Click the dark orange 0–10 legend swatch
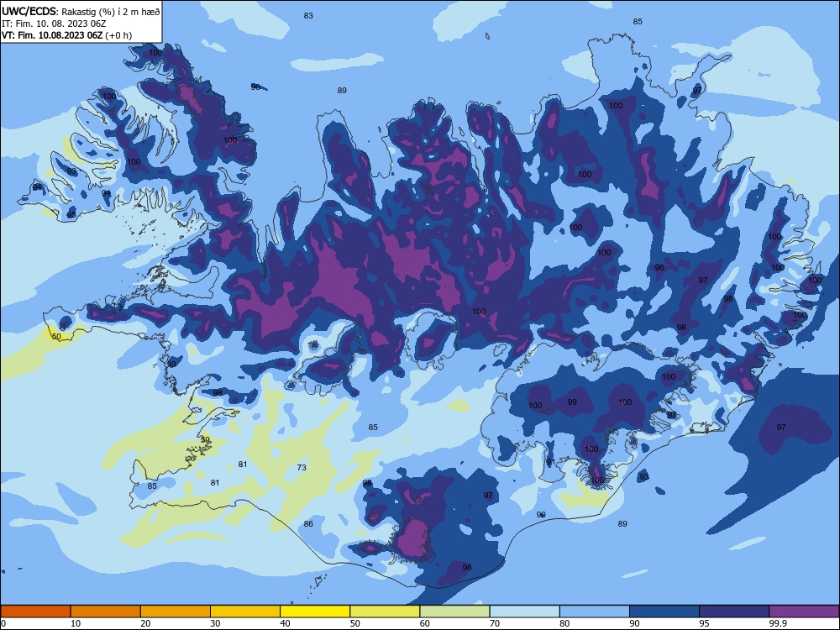Screen dimensions: 840x630 (35, 612)
